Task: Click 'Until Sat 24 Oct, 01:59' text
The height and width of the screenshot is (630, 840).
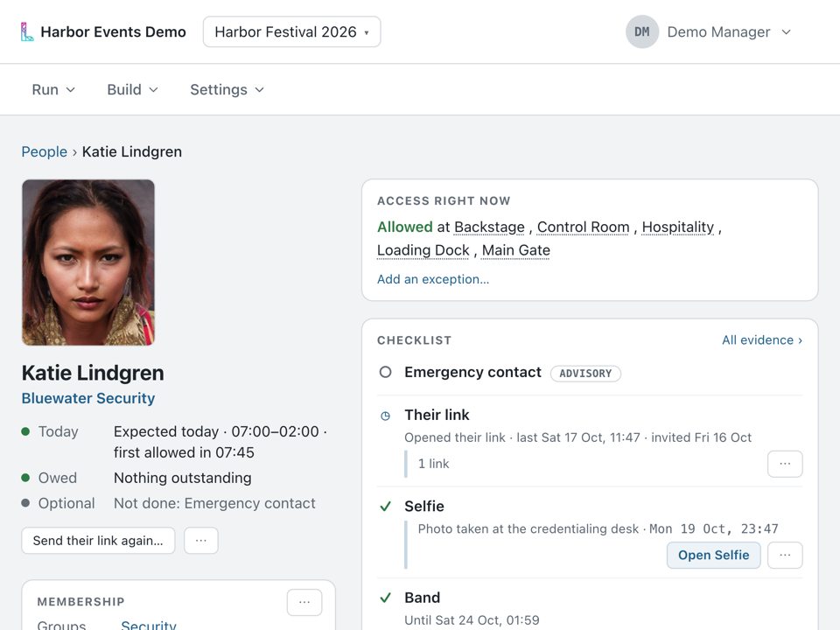Action: (x=472, y=620)
